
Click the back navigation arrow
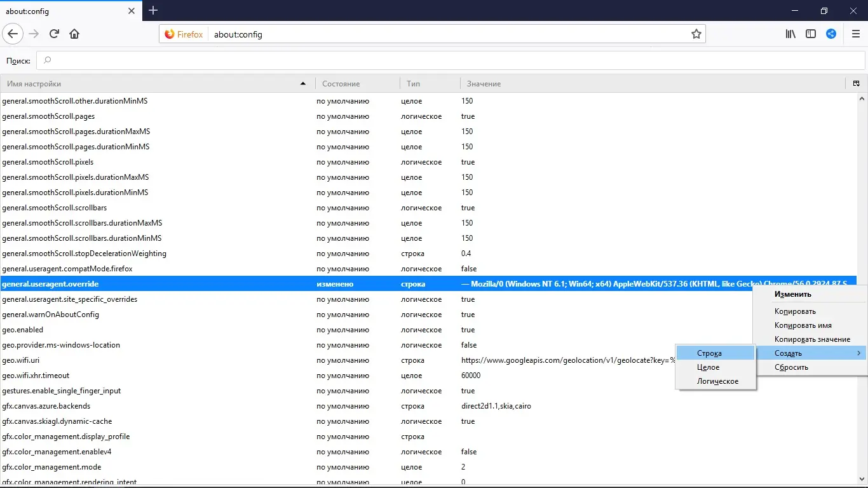[x=13, y=34]
